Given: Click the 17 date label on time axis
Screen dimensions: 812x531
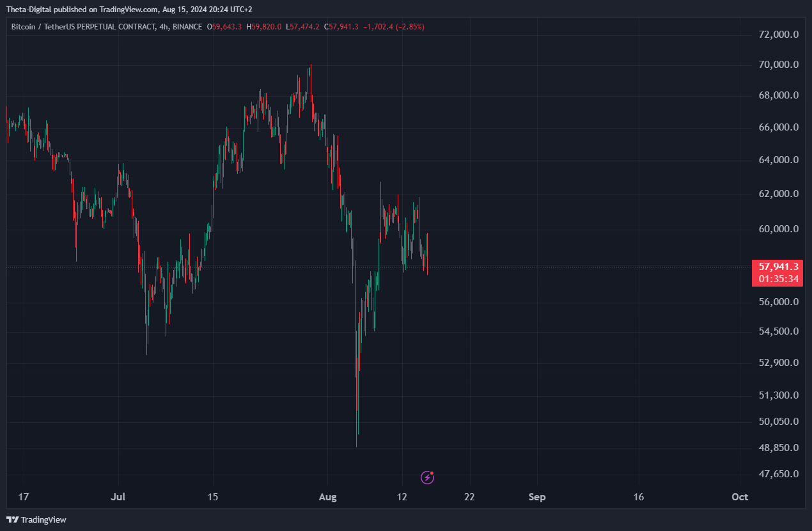Looking at the screenshot, I should (x=24, y=496).
